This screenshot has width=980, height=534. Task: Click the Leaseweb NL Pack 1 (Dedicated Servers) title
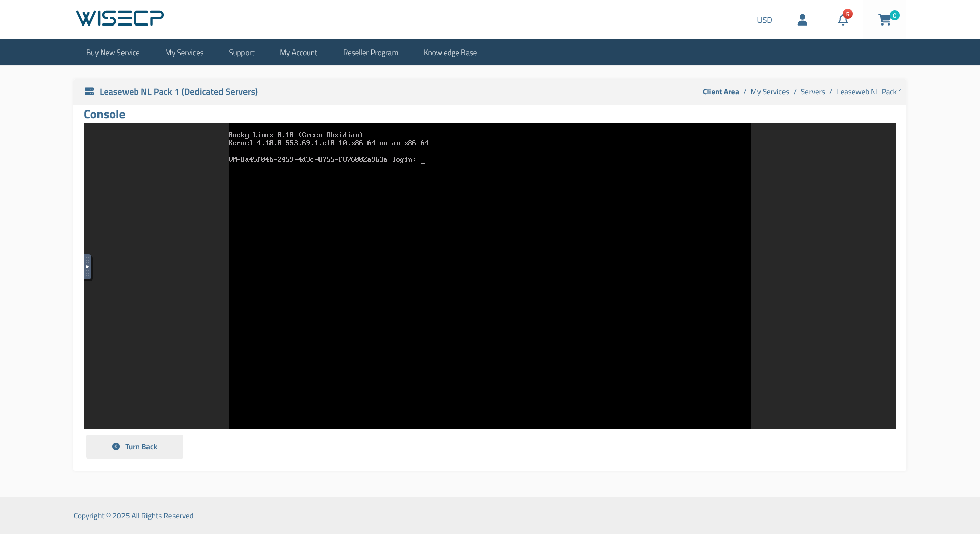(179, 92)
